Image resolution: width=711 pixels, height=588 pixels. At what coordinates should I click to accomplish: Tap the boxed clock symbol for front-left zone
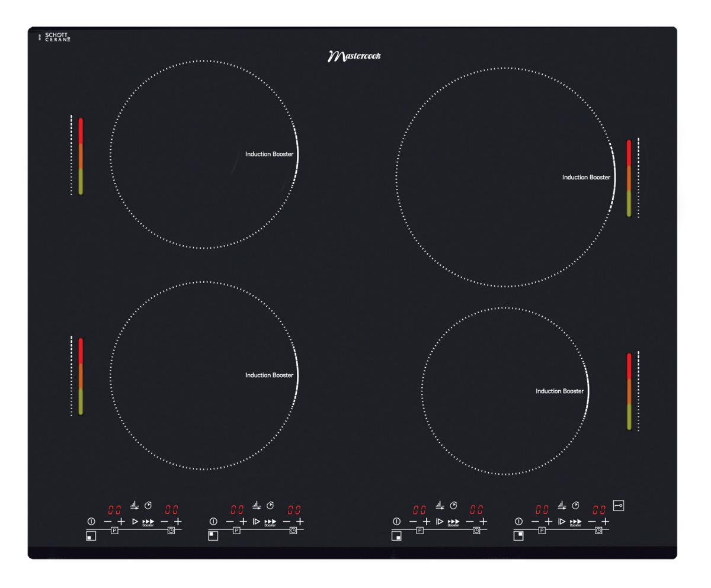pyautogui.click(x=171, y=531)
